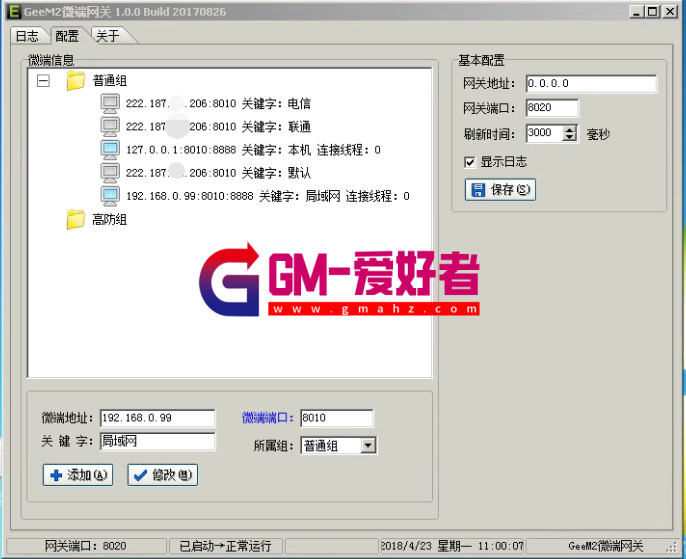Select the 高防组 tree label

pos(109,220)
